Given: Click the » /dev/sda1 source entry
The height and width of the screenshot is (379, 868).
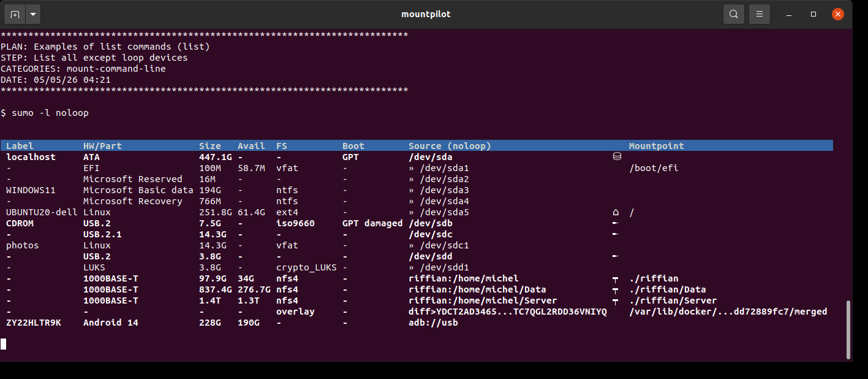Looking at the screenshot, I should tap(439, 168).
